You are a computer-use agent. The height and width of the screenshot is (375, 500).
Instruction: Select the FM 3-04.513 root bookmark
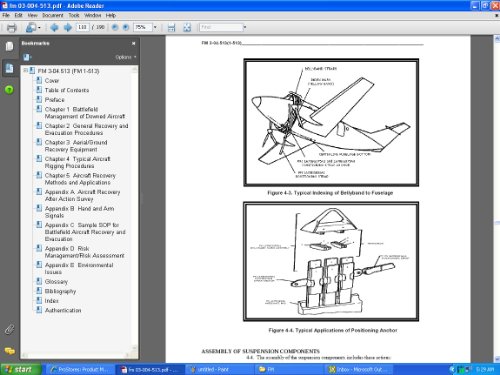(x=68, y=71)
